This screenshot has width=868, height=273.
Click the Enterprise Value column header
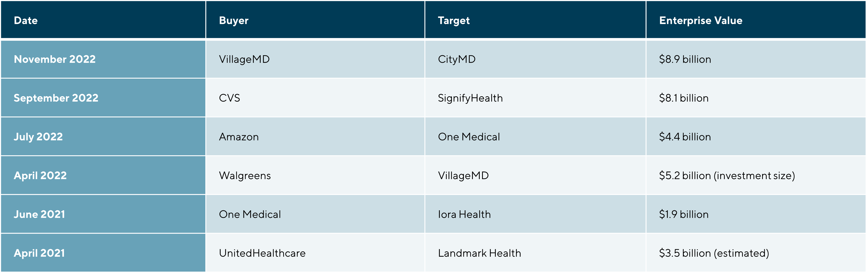701,20
